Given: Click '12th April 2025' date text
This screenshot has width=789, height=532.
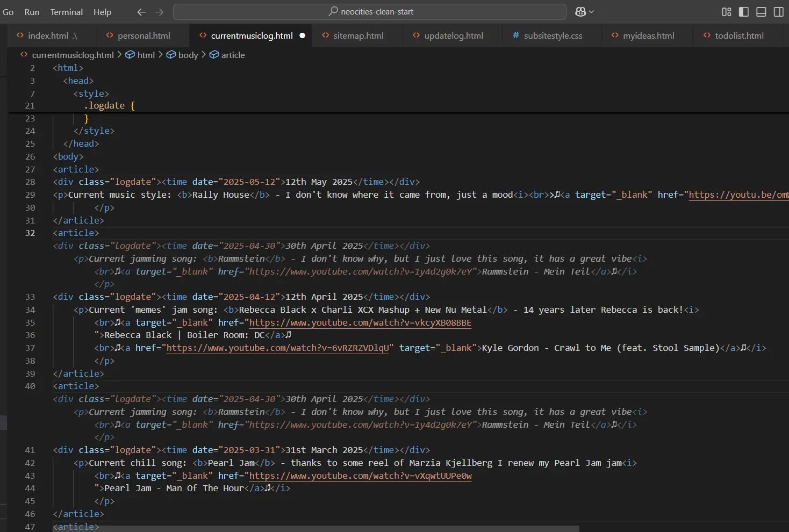Looking at the screenshot, I should point(324,297).
